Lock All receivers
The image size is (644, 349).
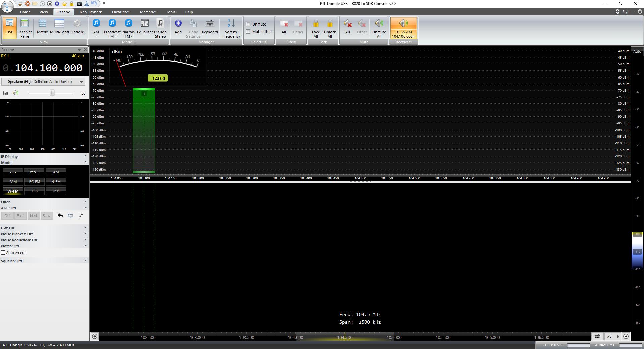click(x=316, y=28)
